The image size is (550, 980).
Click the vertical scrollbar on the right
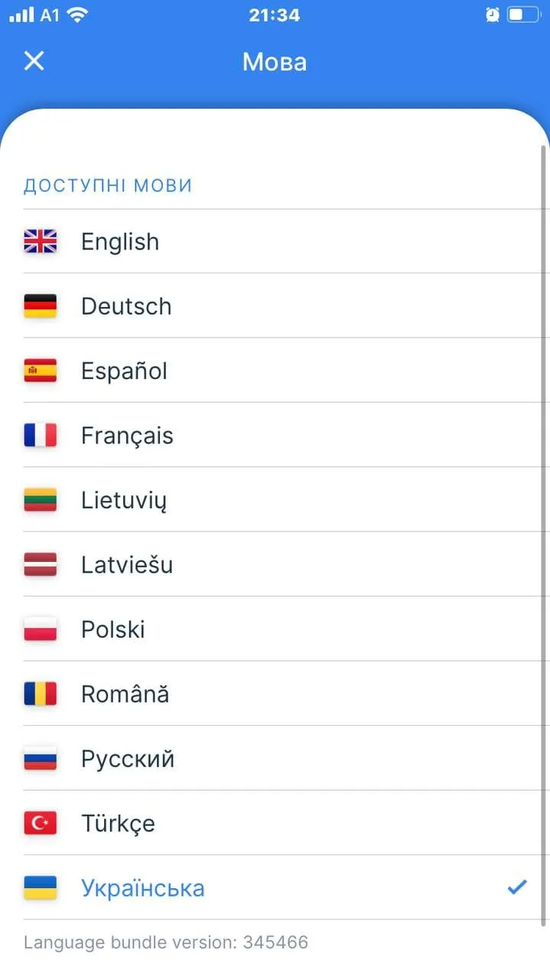coord(544,536)
